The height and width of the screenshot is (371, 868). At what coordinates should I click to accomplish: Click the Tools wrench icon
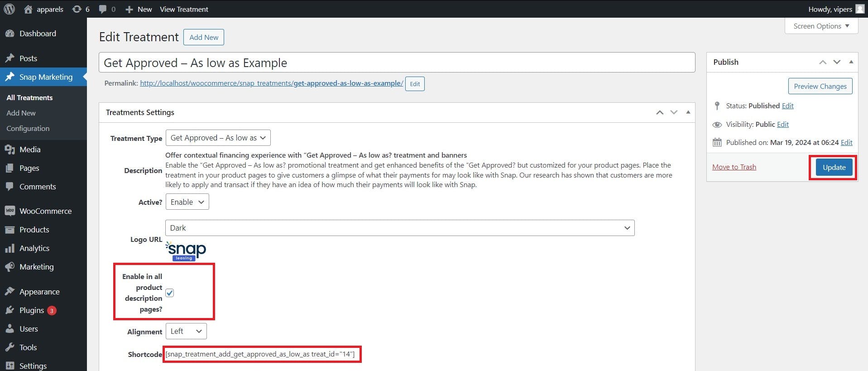[x=10, y=347]
